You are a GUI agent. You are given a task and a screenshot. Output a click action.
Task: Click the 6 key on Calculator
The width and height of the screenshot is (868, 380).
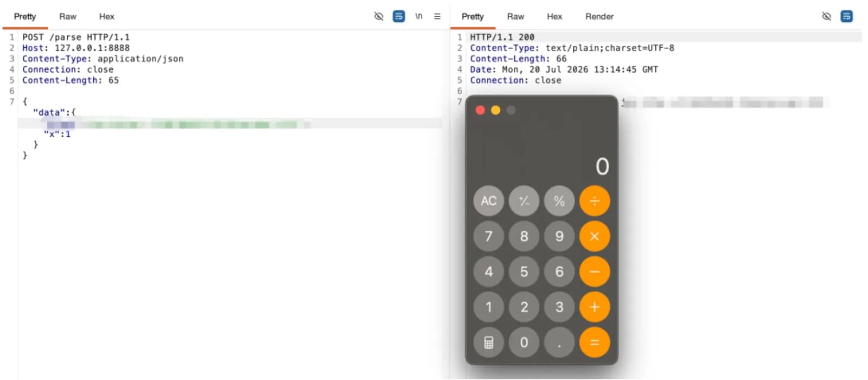pyautogui.click(x=559, y=271)
